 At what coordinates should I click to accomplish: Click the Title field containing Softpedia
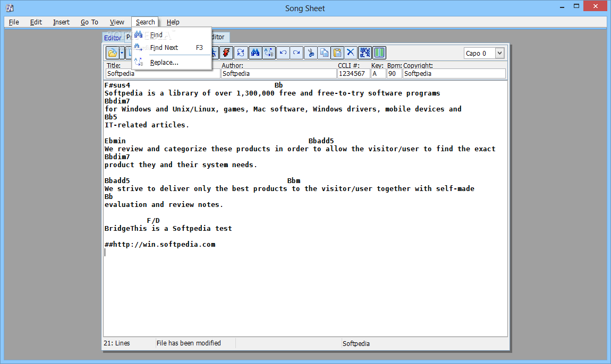tap(163, 74)
